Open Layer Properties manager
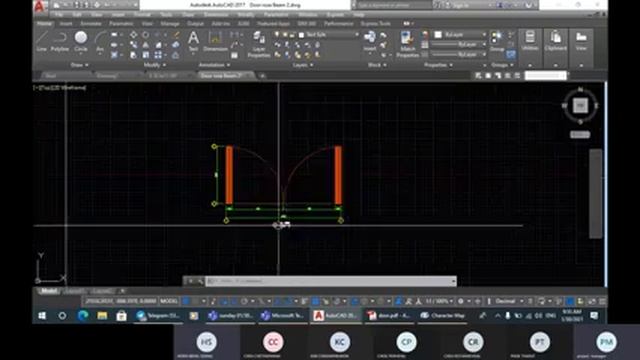Viewport: 640px width, 360px height. click(259, 44)
